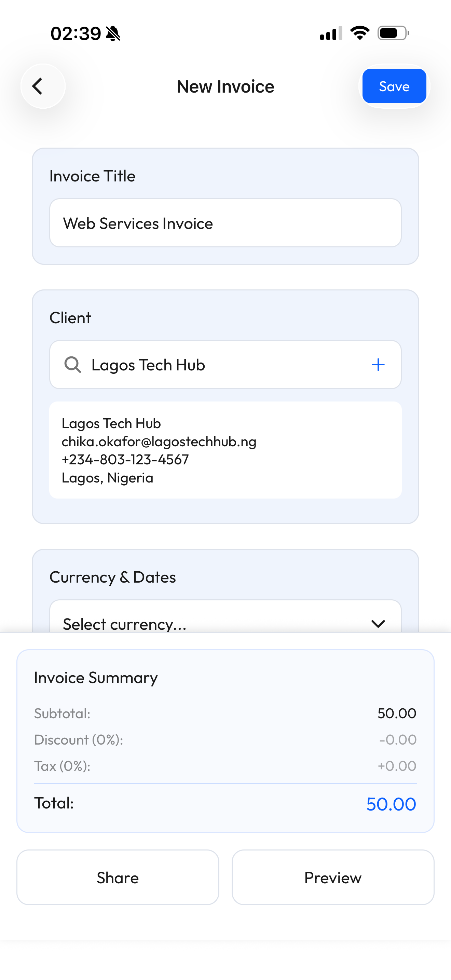Image resolution: width=451 pixels, height=980 pixels.
Task: Tap the silent mode bell icon
Action: click(113, 34)
